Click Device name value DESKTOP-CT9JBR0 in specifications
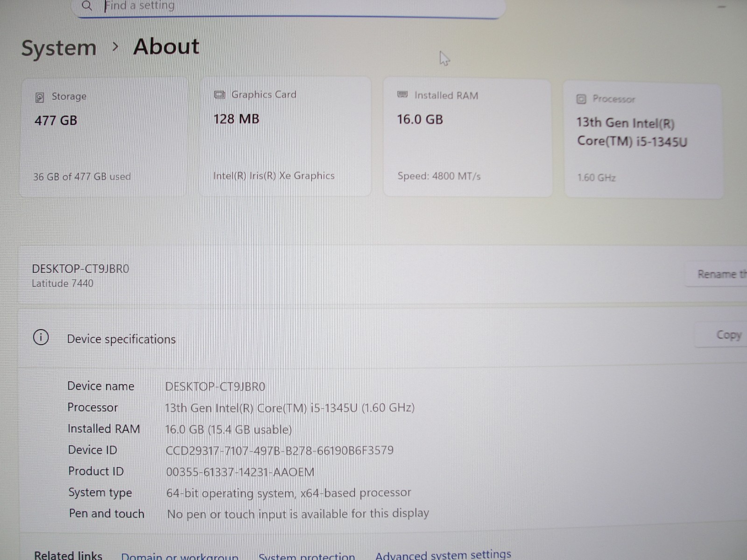 215,386
